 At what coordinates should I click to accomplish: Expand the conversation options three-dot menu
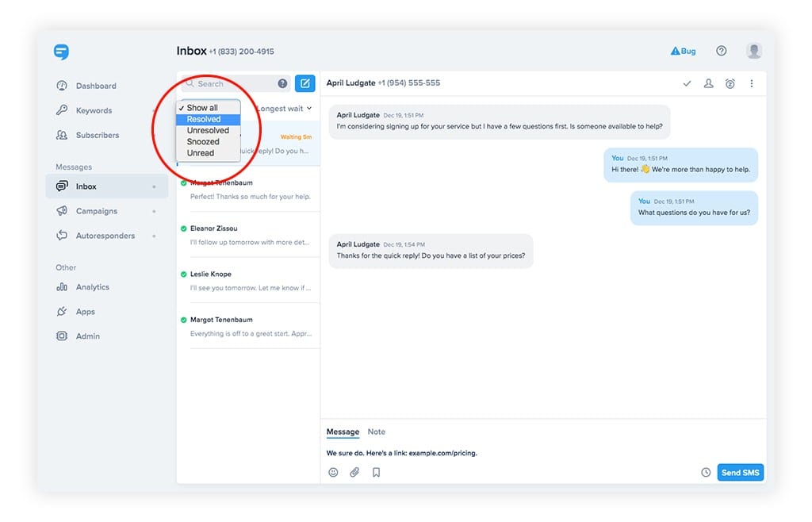(752, 83)
